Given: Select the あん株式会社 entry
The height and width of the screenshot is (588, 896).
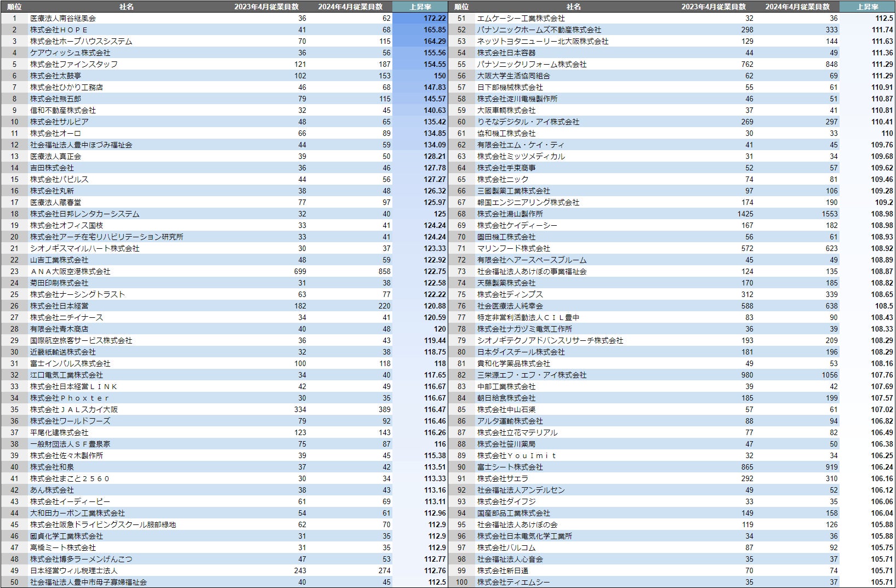Looking at the screenshot, I should (x=52, y=490).
